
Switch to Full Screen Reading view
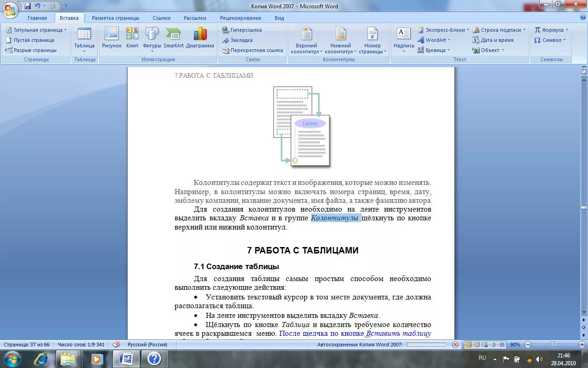coord(477,345)
